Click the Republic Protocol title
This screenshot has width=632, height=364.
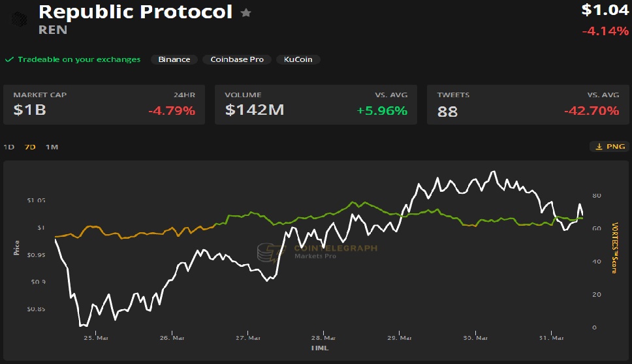click(135, 12)
